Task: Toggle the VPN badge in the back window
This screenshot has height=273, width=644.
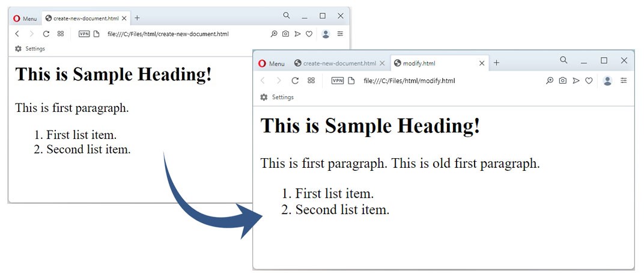Action: 84,34
